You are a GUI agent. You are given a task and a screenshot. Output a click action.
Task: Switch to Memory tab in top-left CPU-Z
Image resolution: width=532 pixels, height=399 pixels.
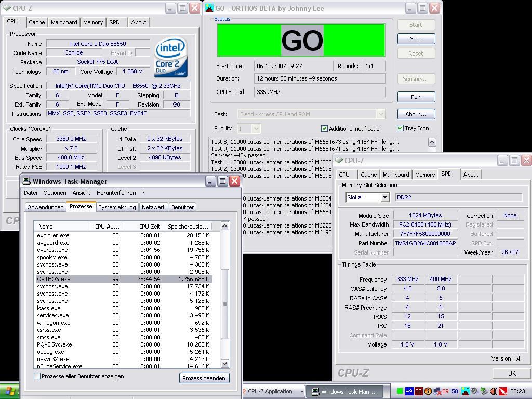(x=92, y=22)
